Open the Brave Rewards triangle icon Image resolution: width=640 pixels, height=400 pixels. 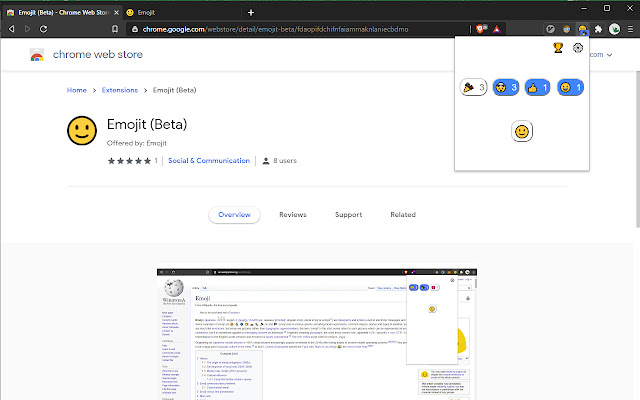pyautogui.click(x=496, y=29)
